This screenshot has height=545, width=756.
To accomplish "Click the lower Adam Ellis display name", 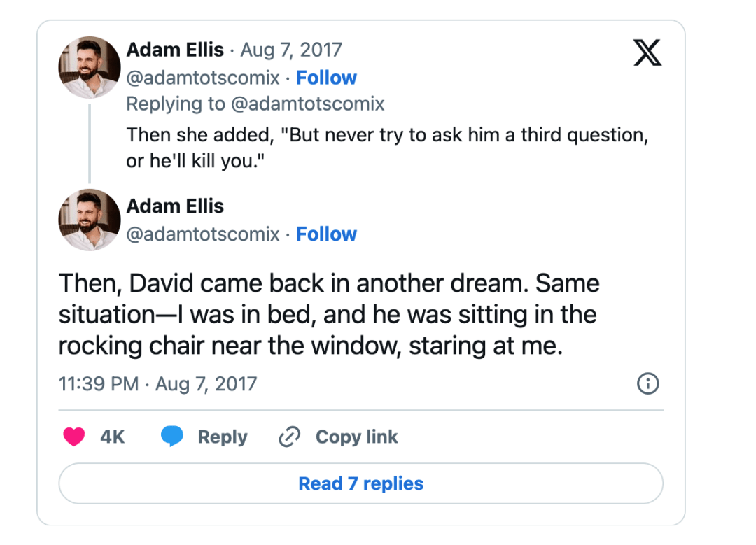I will tap(175, 206).
